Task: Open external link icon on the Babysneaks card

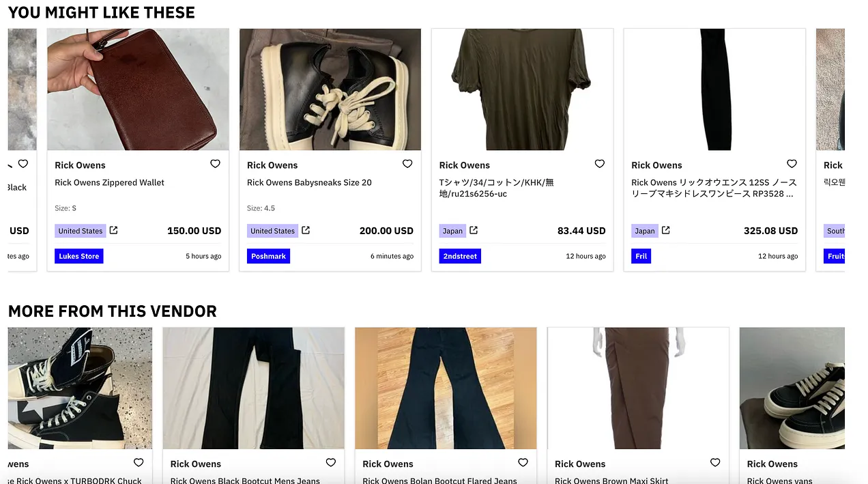Action: click(x=306, y=230)
